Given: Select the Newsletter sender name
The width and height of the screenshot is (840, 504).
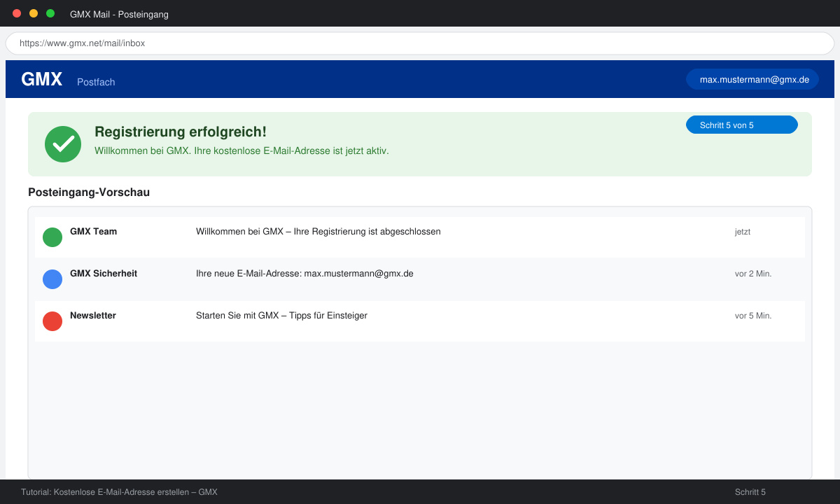Looking at the screenshot, I should point(93,316).
